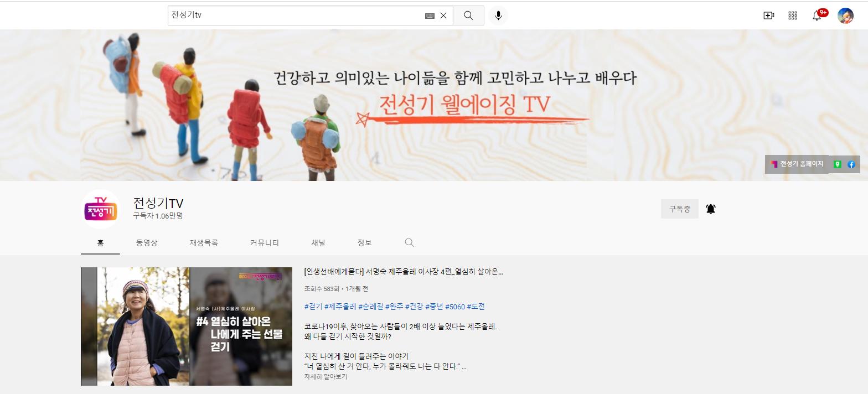868x394 pixels.
Task: Click the #중년 hashtag
Action: [x=435, y=307]
